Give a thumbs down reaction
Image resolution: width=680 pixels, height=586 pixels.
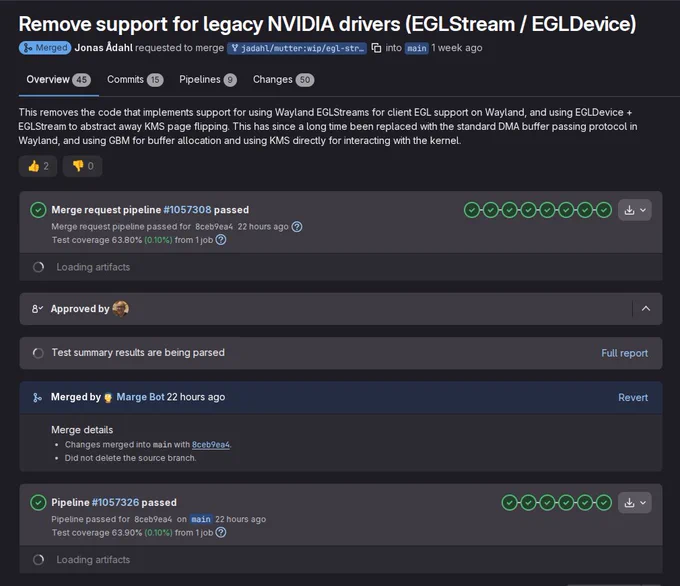coord(82,166)
